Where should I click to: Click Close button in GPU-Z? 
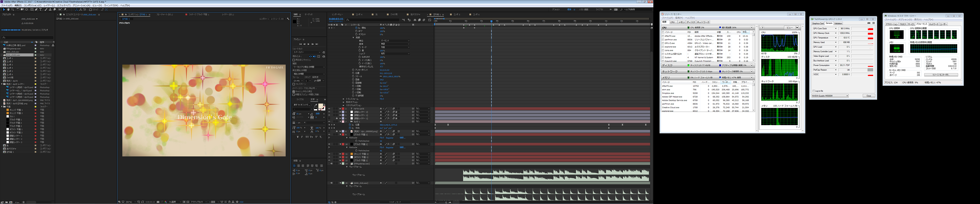point(868,96)
